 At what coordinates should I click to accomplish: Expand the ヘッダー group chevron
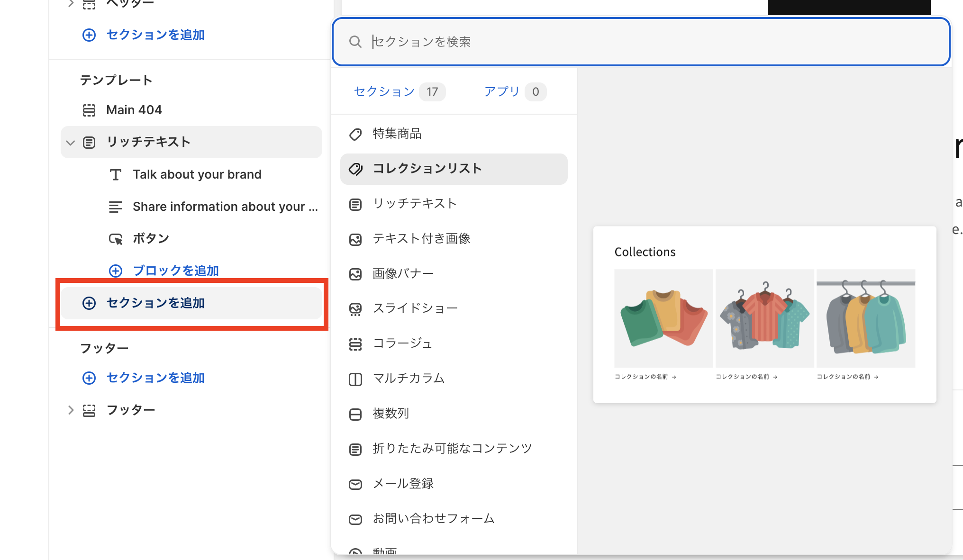[70, 4]
